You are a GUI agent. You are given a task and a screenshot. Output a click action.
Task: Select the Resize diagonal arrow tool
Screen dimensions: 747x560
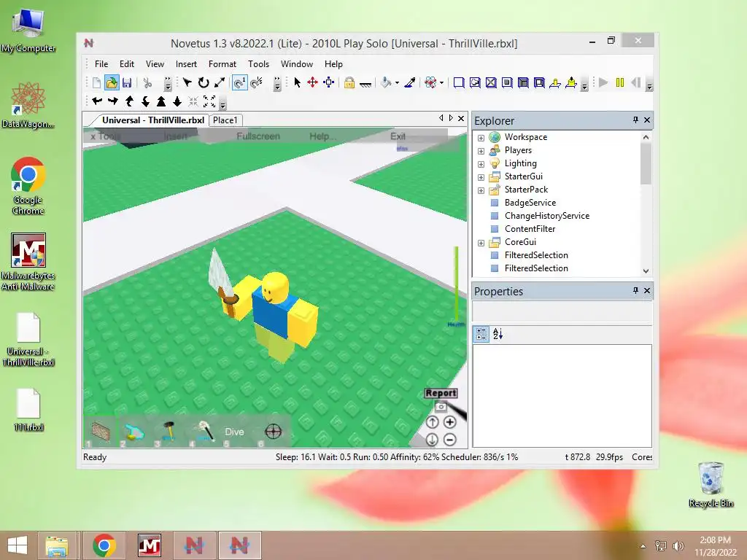click(x=220, y=83)
